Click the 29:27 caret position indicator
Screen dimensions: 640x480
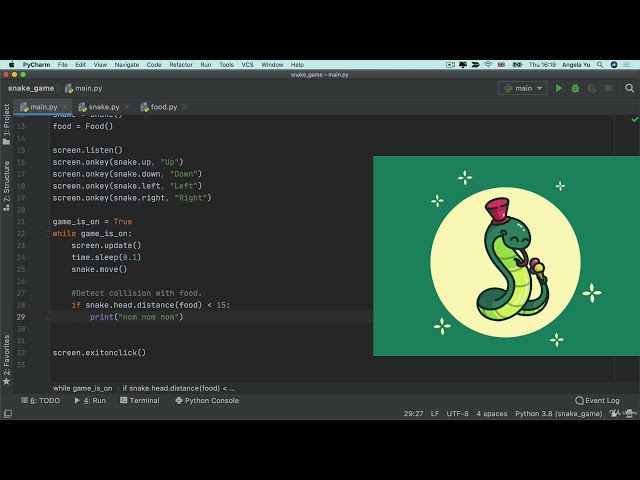(x=413, y=413)
